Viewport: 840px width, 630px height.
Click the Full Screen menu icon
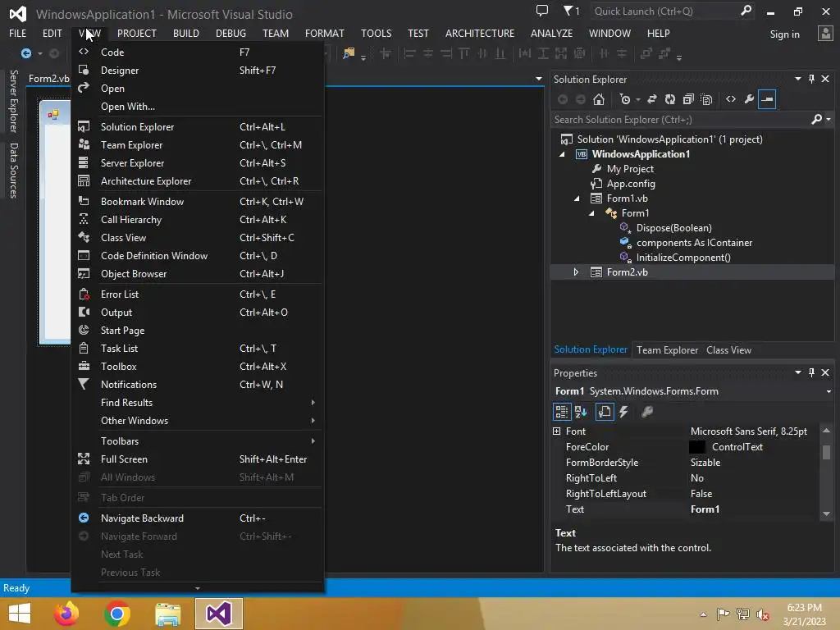[84, 459]
